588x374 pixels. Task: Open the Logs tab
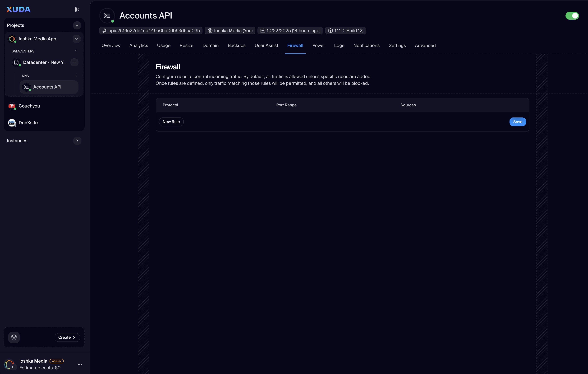[x=339, y=45]
